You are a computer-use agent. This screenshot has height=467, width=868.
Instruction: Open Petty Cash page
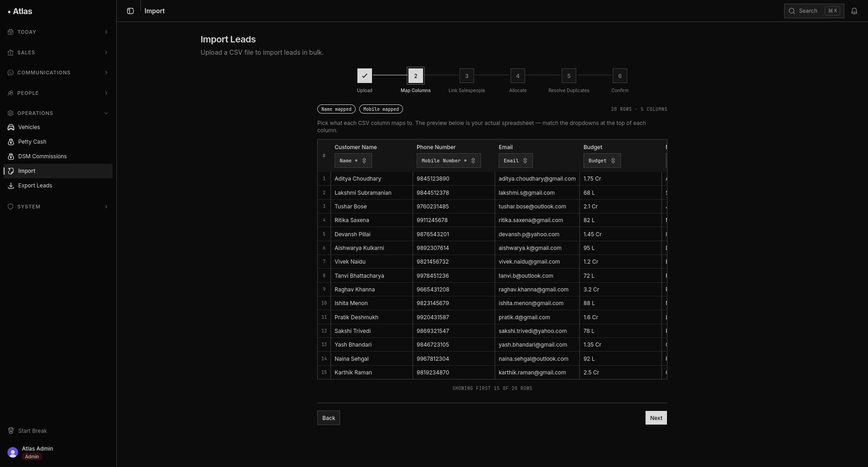point(58,142)
